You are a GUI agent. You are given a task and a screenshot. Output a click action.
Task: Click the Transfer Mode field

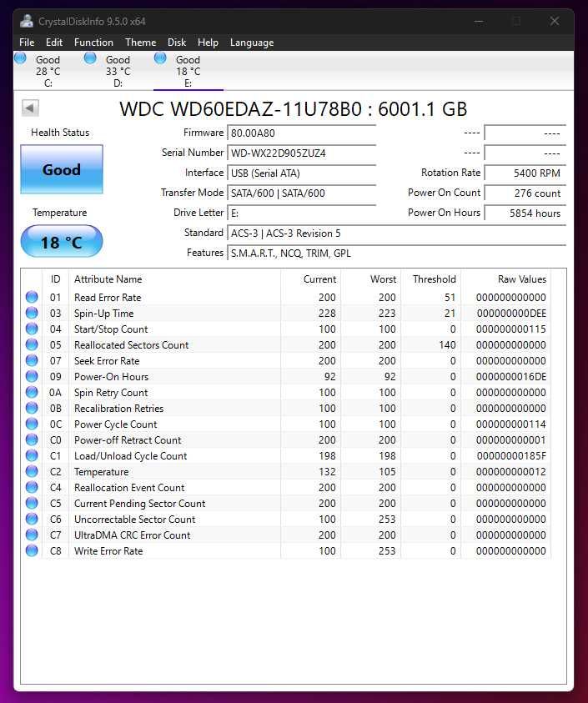point(301,193)
